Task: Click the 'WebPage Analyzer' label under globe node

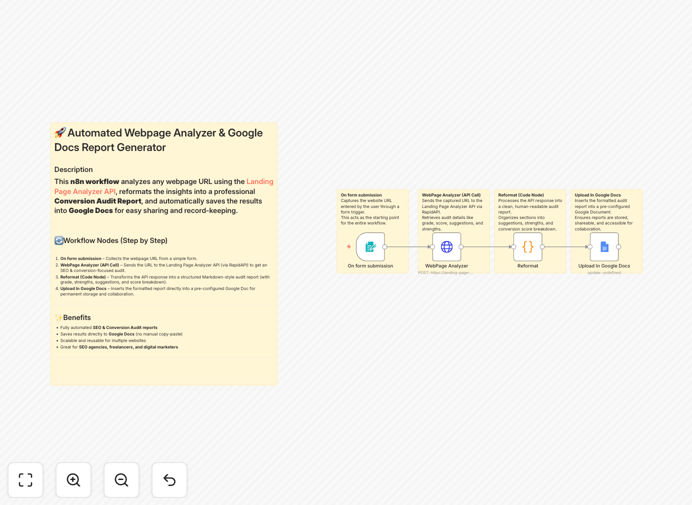Action: click(447, 266)
